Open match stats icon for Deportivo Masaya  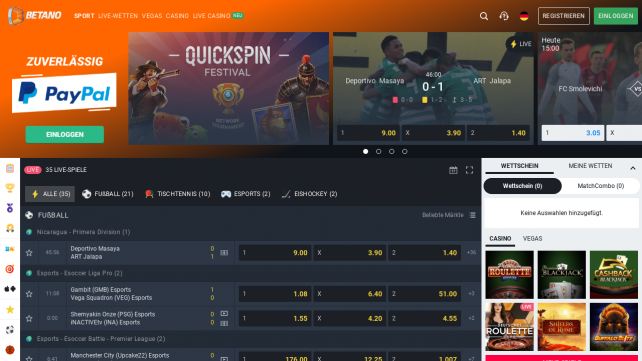pyautogui.click(x=224, y=253)
